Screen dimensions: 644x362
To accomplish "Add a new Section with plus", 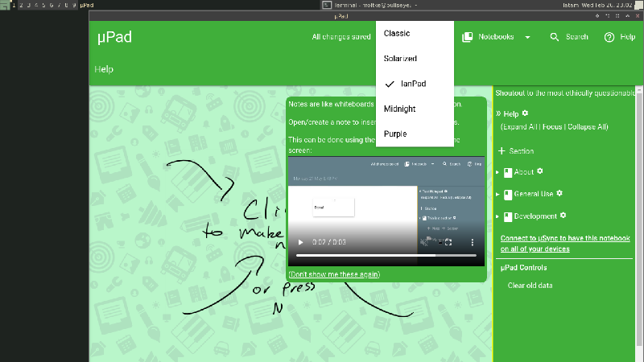I will (502, 151).
